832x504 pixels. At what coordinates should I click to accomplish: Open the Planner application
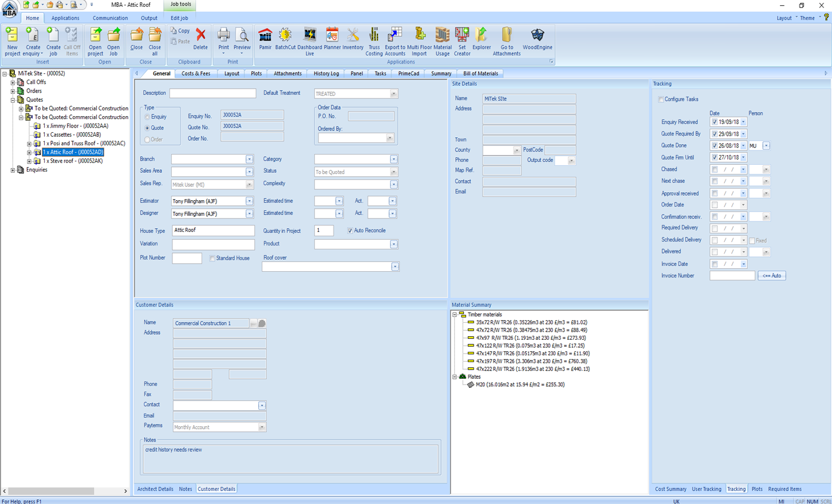tap(332, 39)
